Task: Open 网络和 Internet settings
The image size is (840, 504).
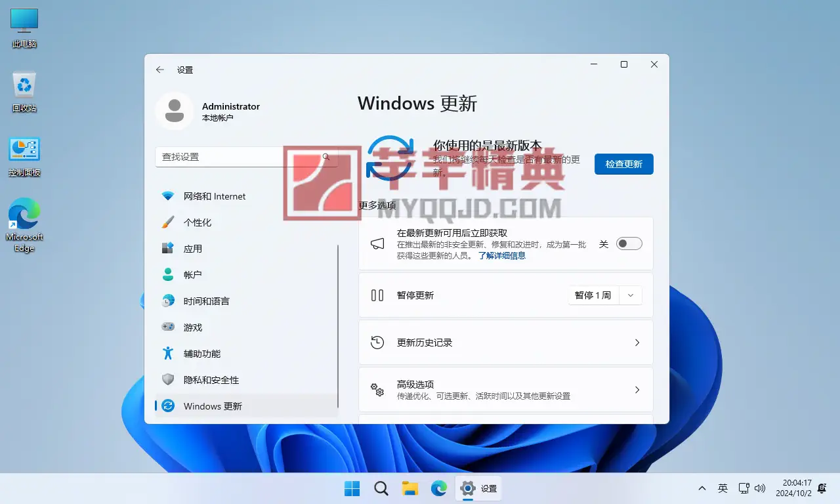Action: pyautogui.click(x=214, y=196)
